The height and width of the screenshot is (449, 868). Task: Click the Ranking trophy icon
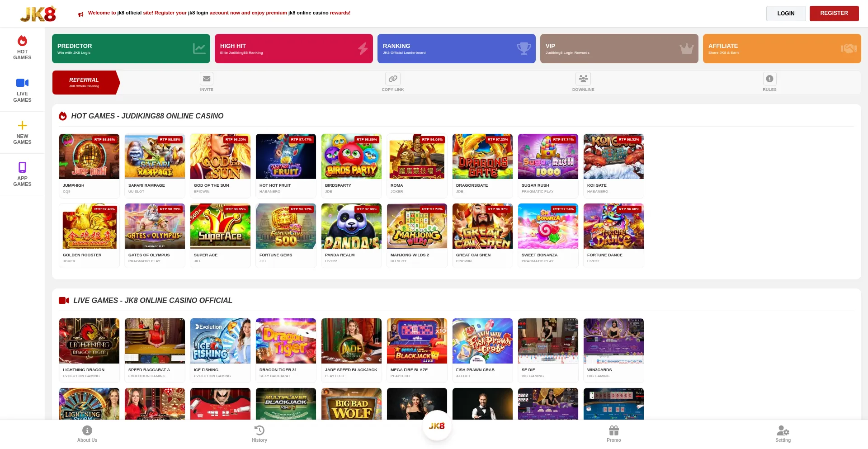pyautogui.click(x=524, y=48)
